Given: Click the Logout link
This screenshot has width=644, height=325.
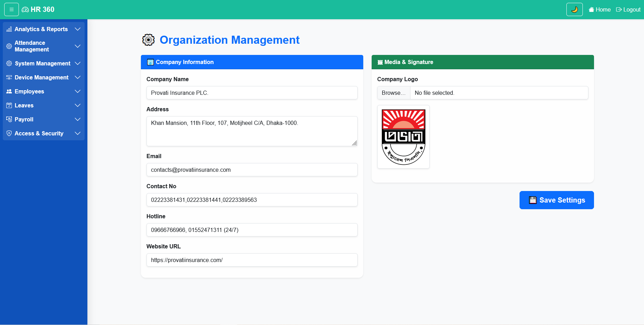Looking at the screenshot, I should [628, 9].
